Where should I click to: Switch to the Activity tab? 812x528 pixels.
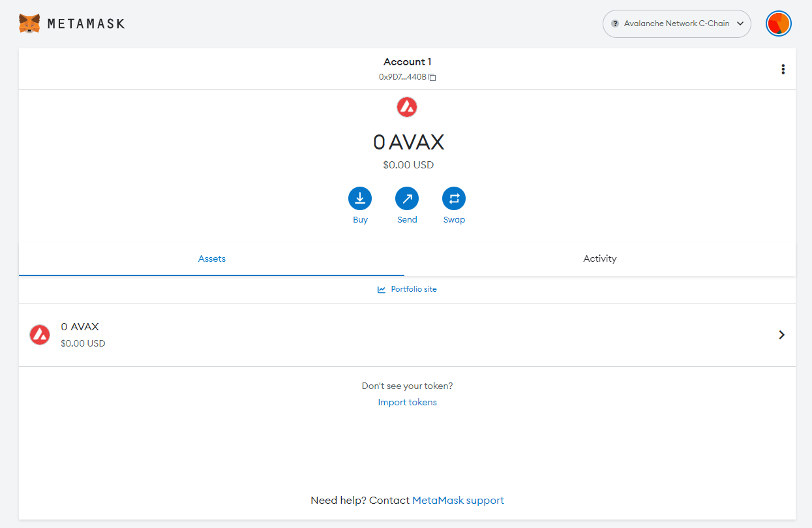[x=599, y=258]
